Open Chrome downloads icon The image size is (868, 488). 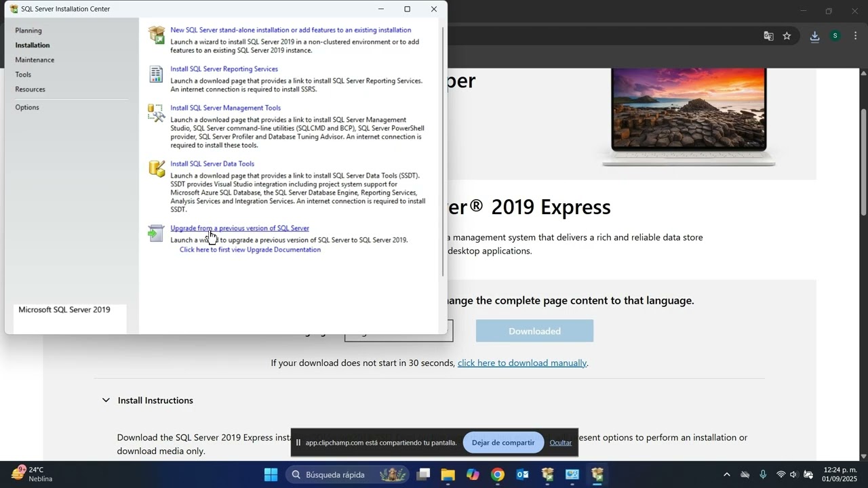pyautogui.click(x=814, y=36)
